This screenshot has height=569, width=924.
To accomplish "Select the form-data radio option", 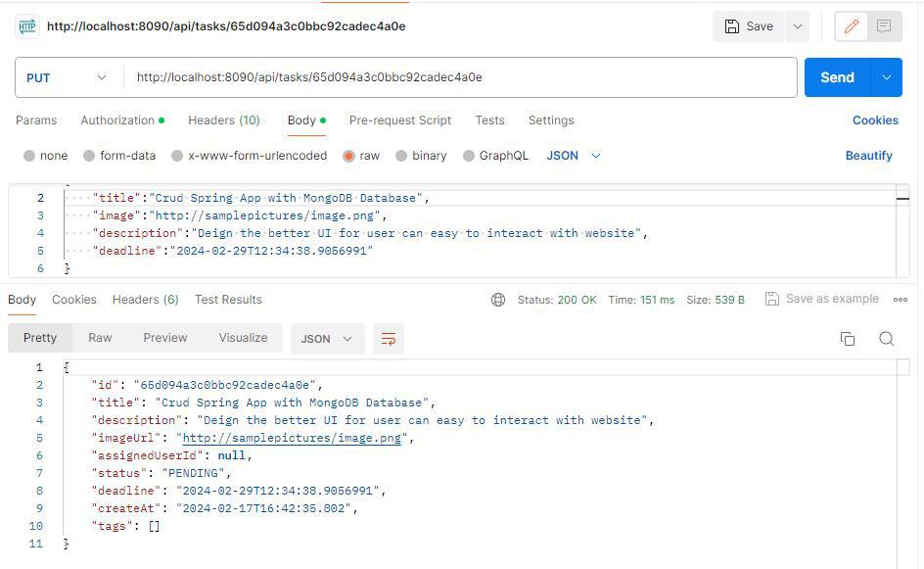I will 89,156.
